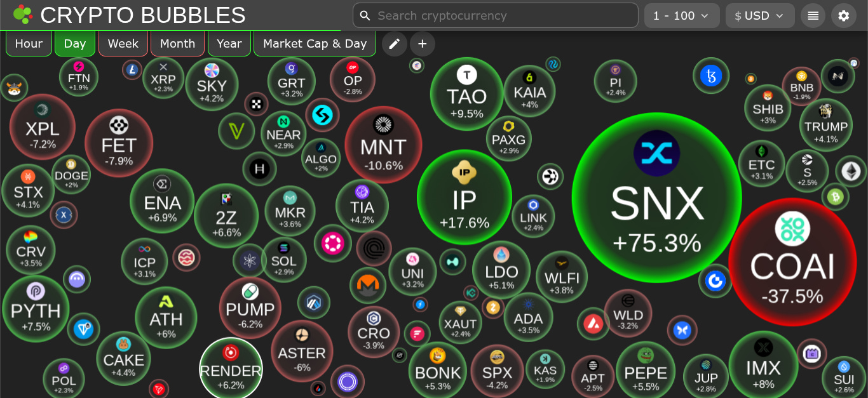Open the Polkadot logo bubble
The width and height of the screenshot is (868, 398).
(x=333, y=243)
